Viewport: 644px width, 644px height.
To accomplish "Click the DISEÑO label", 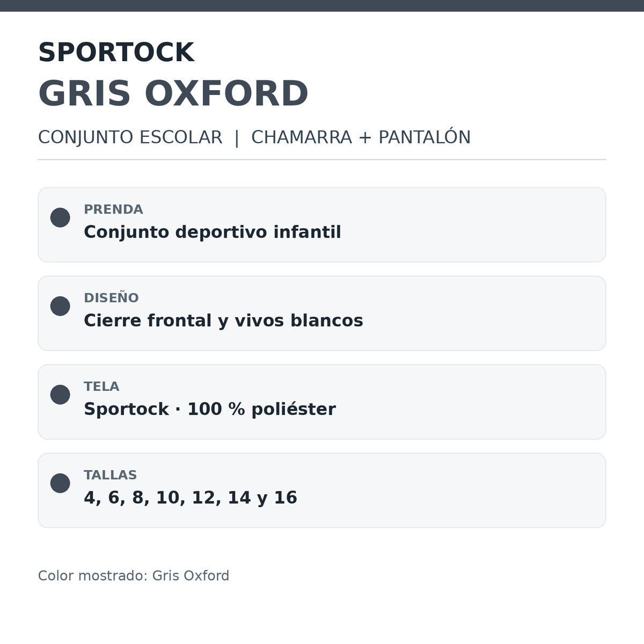I will click(x=111, y=298).
